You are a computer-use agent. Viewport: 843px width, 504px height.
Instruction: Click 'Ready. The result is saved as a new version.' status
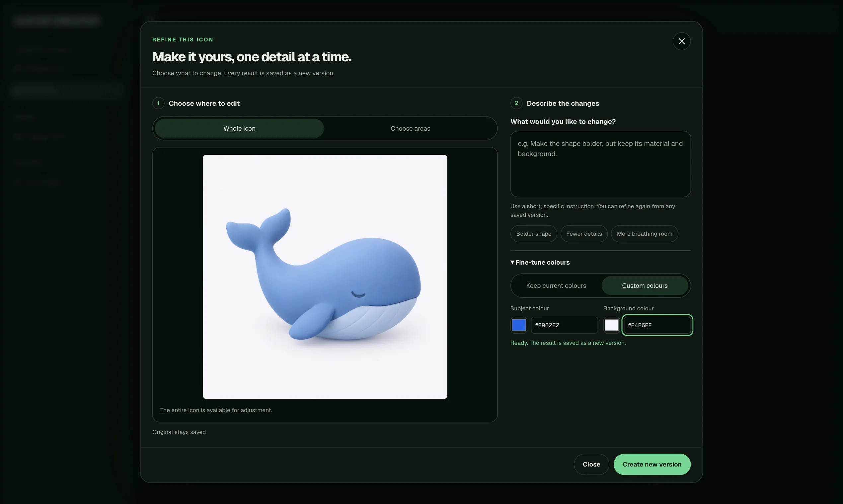click(x=568, y=343)
